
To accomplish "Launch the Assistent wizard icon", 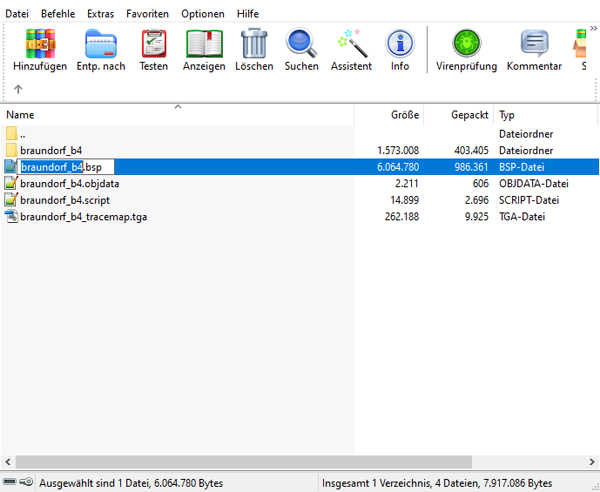I will pos(351,43).
